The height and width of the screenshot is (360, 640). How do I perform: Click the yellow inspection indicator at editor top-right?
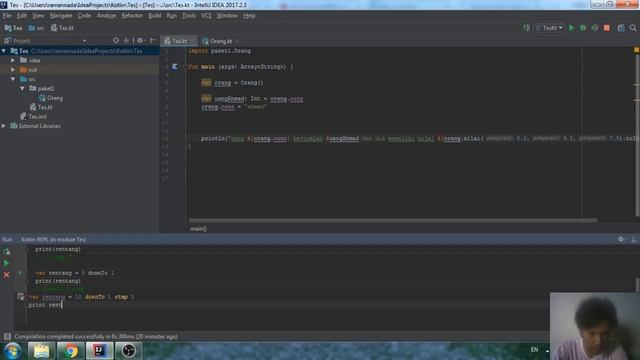636,50
